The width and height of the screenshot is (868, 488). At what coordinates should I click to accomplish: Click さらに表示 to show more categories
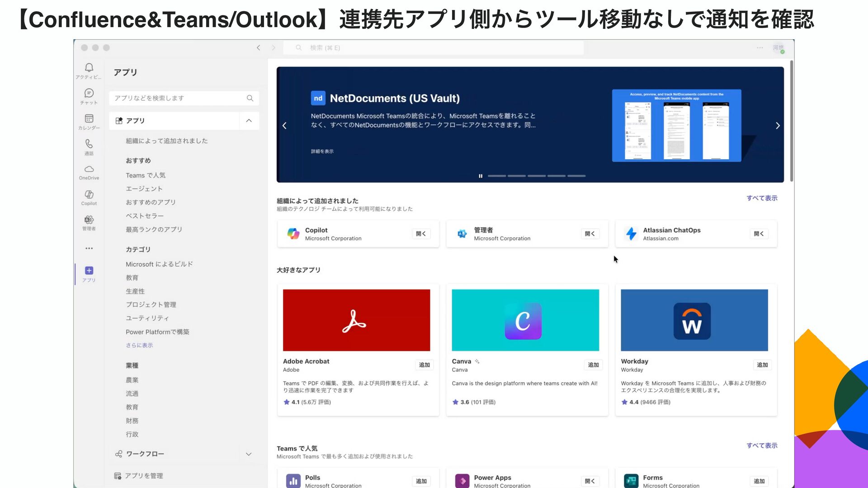click(x=139, y=345)
